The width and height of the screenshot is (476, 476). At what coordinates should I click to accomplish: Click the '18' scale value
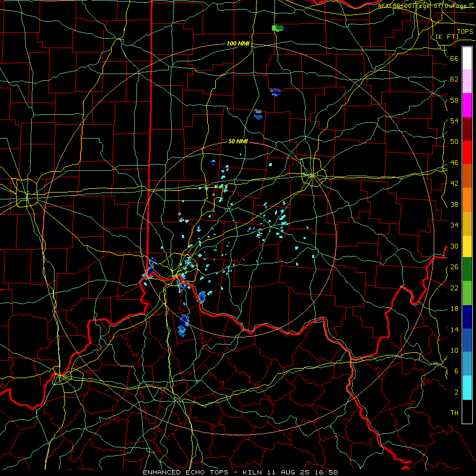tap(454, 309)
